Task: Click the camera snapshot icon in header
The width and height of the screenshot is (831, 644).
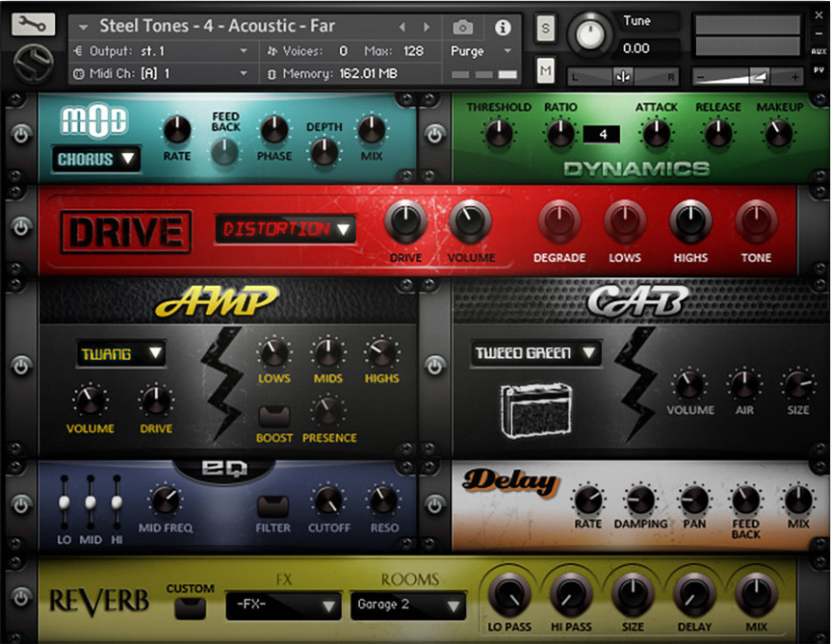Action: point(461,26)
